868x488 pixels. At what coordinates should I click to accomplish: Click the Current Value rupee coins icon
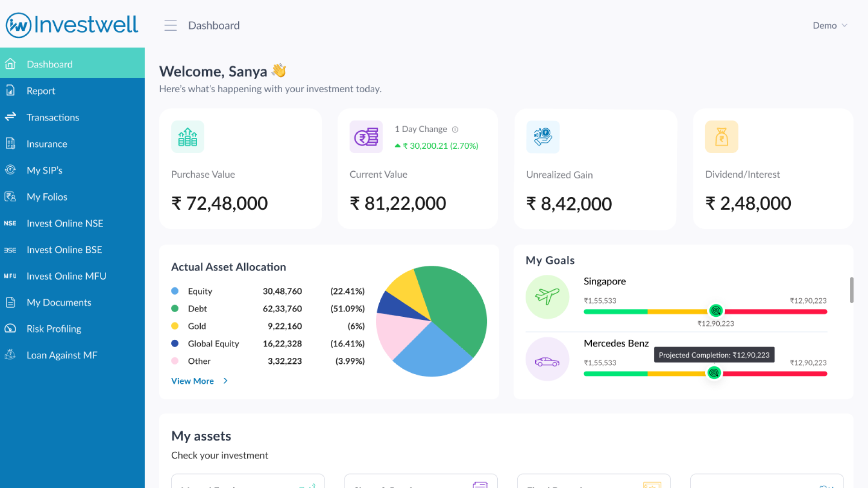pyautogui.click(x=366, y=137)
